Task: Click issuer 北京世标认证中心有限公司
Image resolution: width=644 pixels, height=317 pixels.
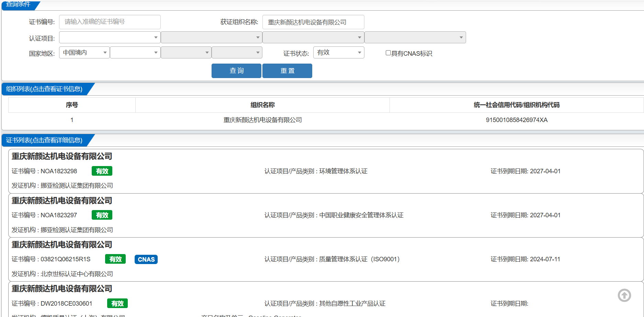Action: pyautogui.click(x=77, y=274)
